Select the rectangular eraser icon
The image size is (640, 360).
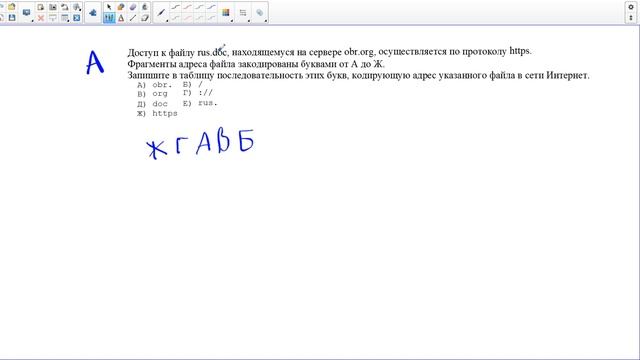pyautogui.click(x=145, y=18)
